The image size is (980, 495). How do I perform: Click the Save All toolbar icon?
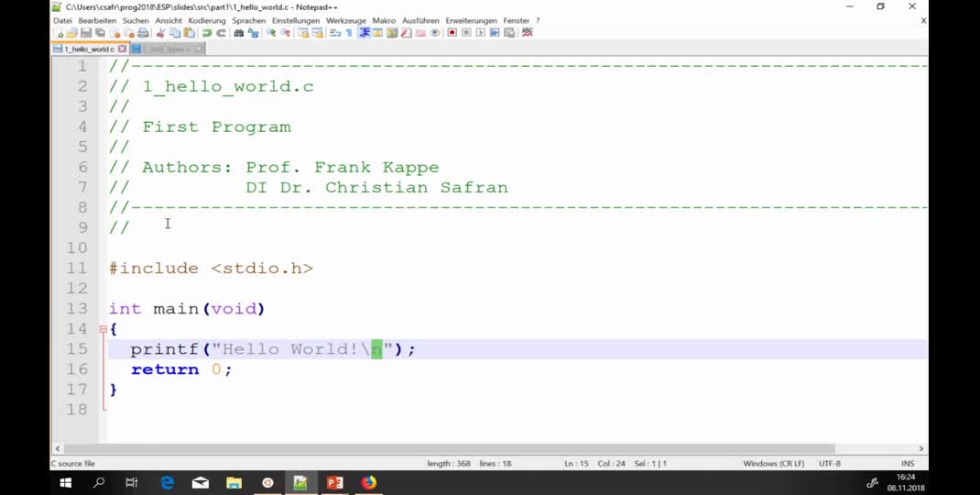coord(100,32)
